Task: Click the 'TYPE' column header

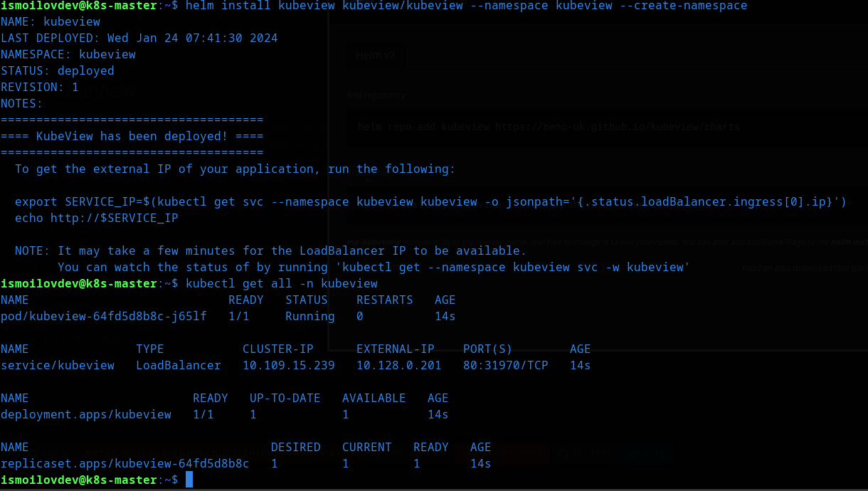Action: (x=150, y=349)
